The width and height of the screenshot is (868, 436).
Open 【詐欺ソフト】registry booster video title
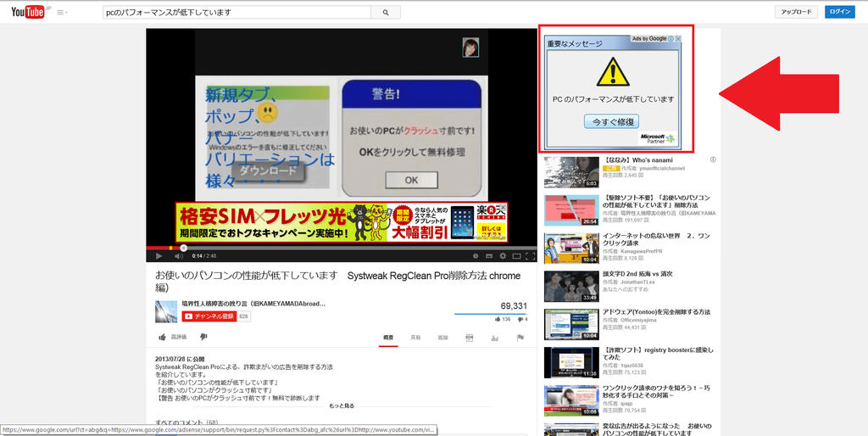658,354
